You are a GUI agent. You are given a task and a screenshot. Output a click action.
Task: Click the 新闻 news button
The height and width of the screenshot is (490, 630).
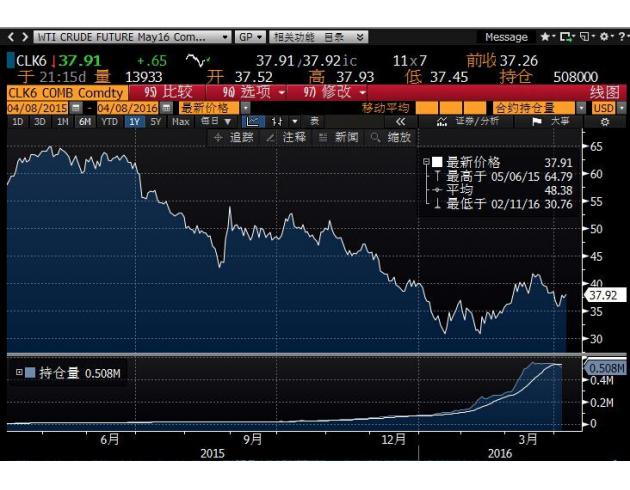pyautogui.click(x=338, y=137)
